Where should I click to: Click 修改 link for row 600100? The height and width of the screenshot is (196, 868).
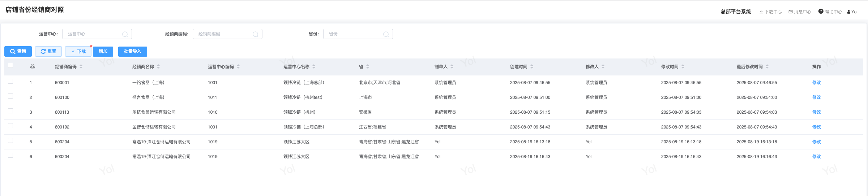pos(816,97)
